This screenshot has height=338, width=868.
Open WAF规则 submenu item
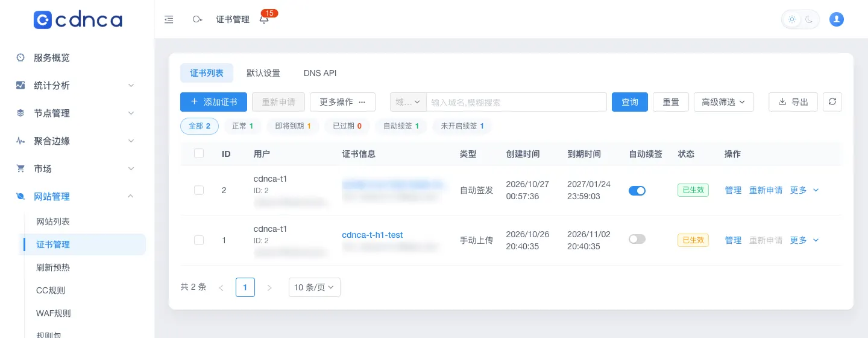click(x=84, y=313)
